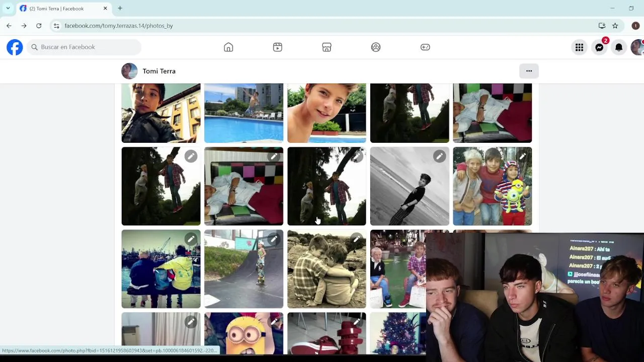Open the three-dot profile options button
Screen dimensions: 644x362
529,71
